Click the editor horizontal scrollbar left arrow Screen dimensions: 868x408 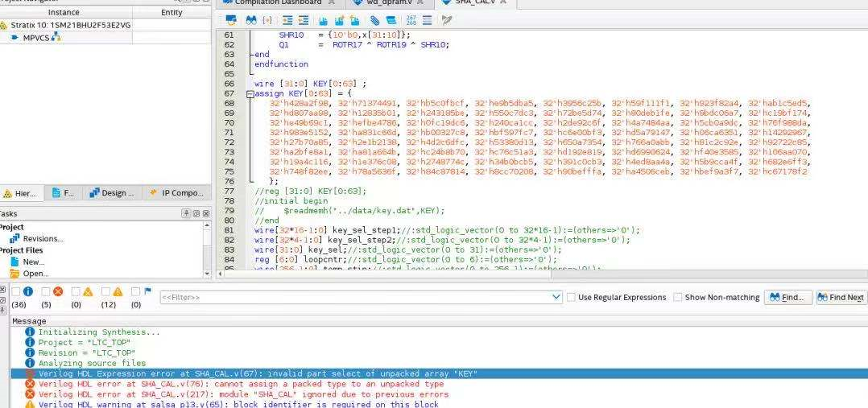[x=221, y=274]
